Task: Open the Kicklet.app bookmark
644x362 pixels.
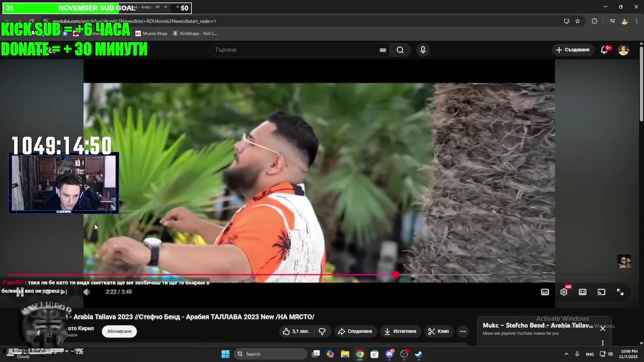Action: point(195,34)
